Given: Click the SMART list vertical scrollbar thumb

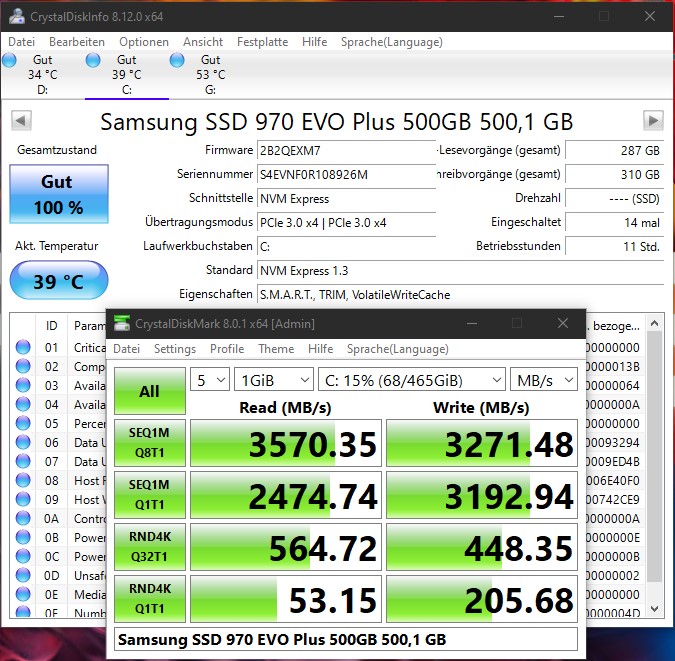Looking at the screenshot, I should [x=654, y=456].
